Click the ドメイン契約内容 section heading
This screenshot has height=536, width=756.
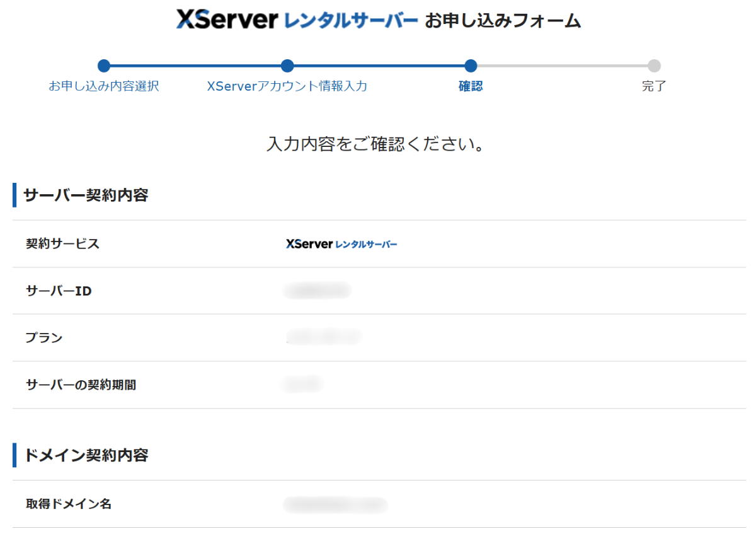[86, 455]
